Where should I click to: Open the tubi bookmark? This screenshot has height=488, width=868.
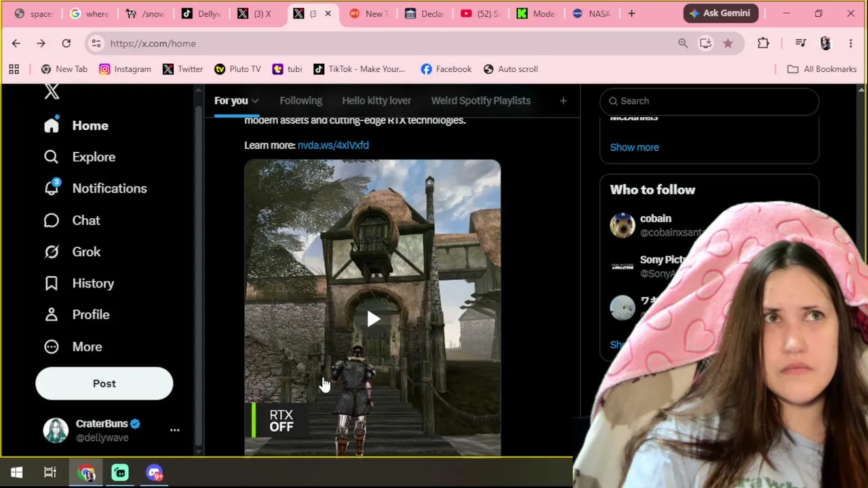287,69
